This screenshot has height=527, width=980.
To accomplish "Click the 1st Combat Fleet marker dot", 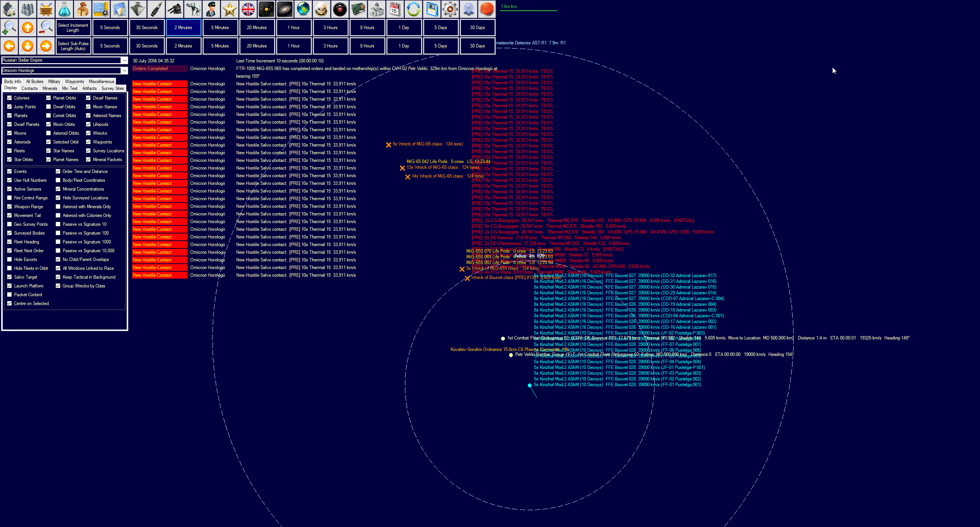I will (503, 338).
